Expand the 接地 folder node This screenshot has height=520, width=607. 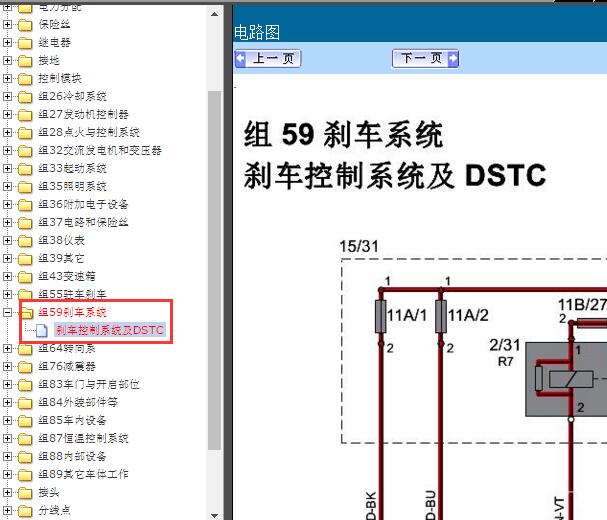pos(7,60)
